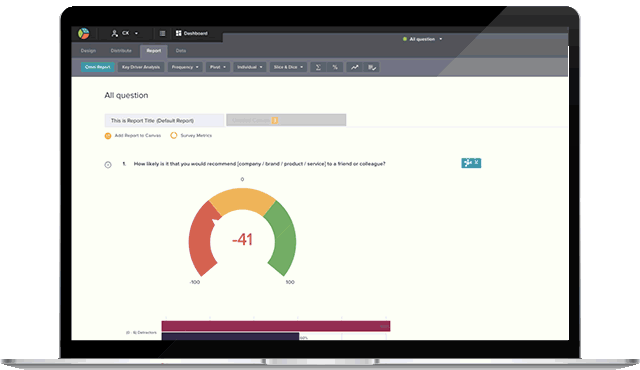Open the hamburger list menu icon

(162, 33)
